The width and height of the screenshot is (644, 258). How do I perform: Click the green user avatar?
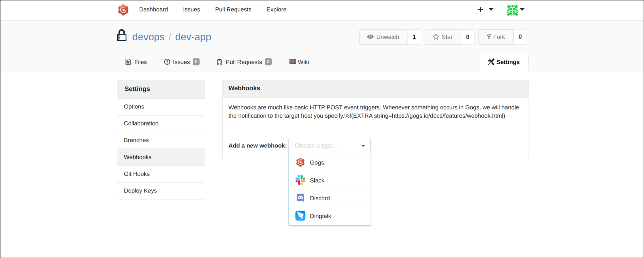point(512,10)
